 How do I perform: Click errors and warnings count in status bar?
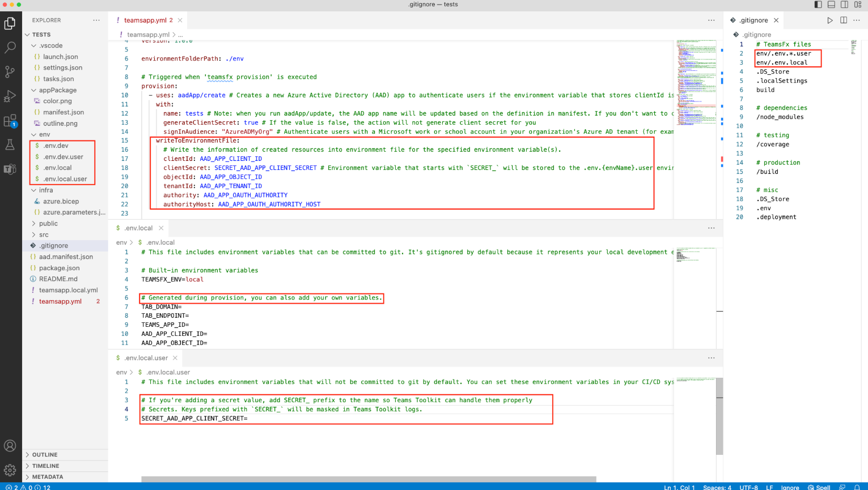point(28,487)
